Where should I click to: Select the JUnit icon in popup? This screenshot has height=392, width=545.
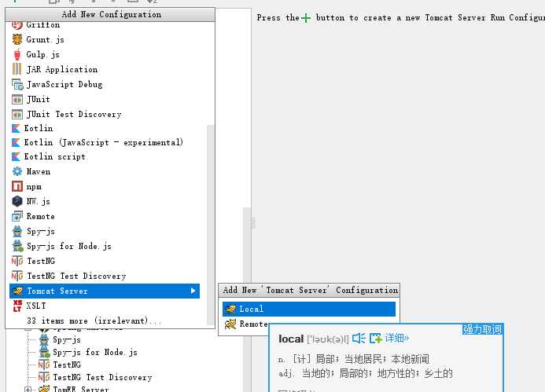pos(17,100)
